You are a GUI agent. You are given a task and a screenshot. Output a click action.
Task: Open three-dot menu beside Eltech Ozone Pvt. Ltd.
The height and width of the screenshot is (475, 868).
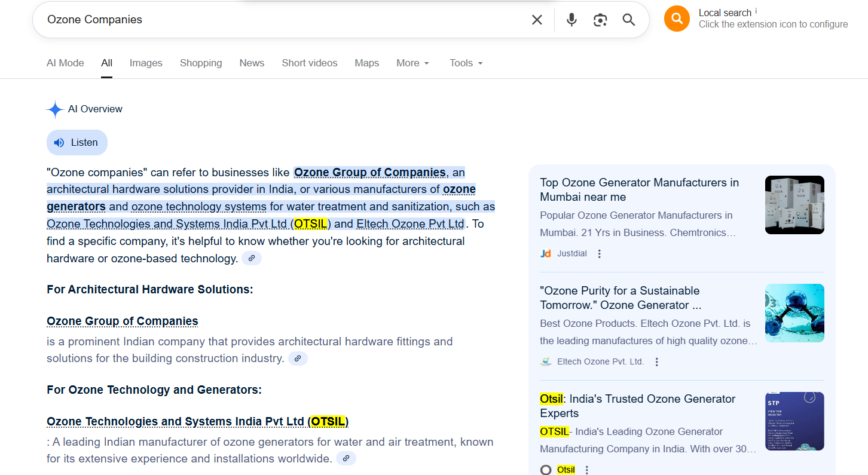(x=656, y=361)
